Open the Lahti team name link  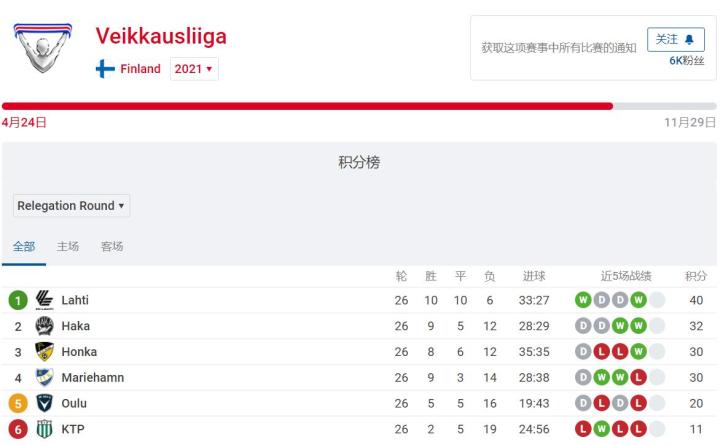point(75,300)
